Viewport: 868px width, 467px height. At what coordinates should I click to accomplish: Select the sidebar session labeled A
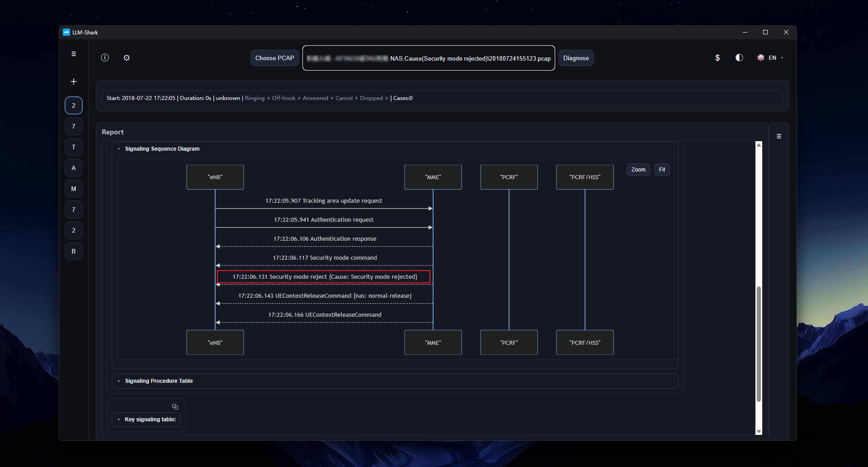[74, 168]
